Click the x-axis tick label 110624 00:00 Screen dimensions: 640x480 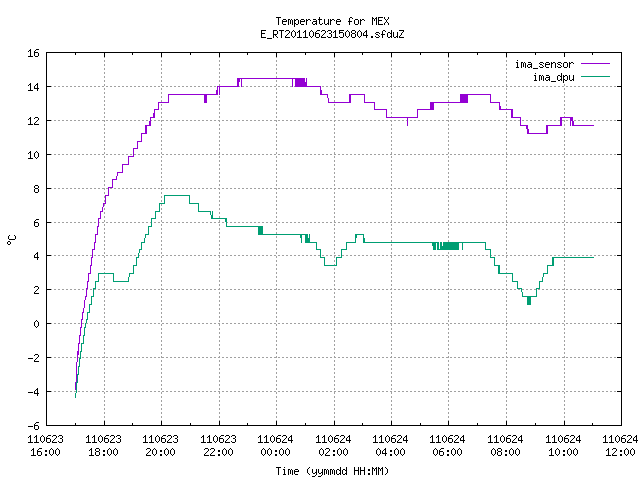276,446
